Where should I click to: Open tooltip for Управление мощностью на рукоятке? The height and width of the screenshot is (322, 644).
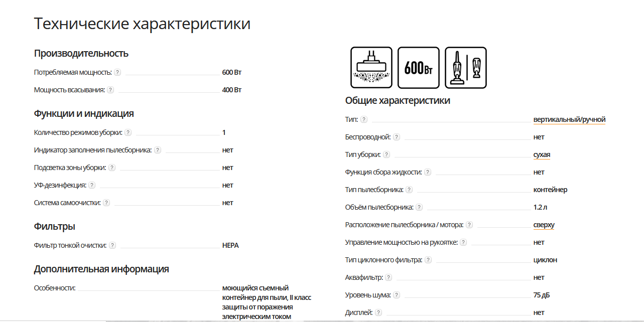point(463,242)
